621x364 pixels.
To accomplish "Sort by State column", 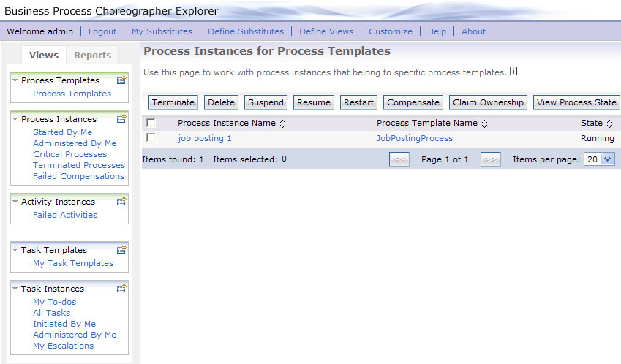I will click(609, 124).
